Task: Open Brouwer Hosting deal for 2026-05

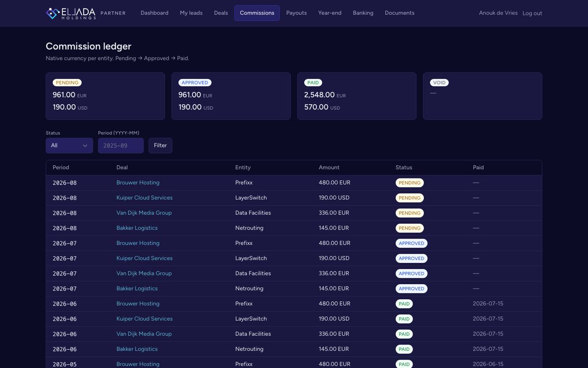Action: coord(138,364)
